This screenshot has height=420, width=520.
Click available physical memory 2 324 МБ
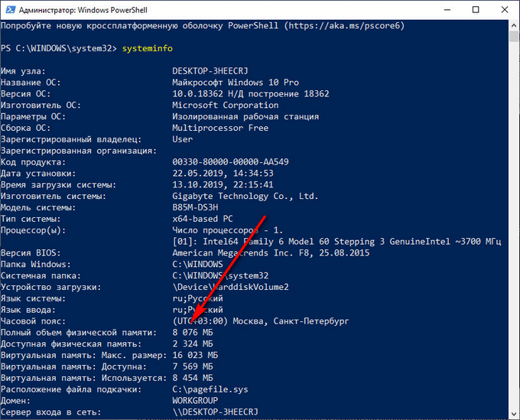click(x=193, y=343)
